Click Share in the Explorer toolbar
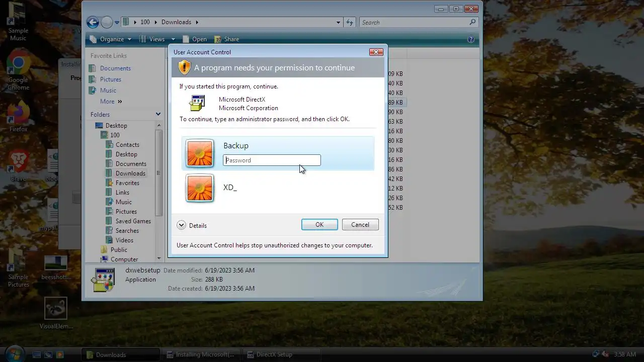This screenshot has width=644, height=362. pos(227,39)
